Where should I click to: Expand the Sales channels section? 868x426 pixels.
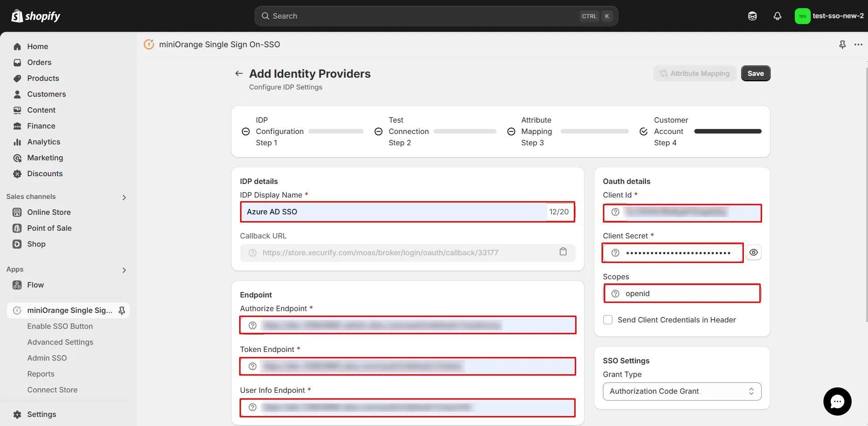pos(124,197)
